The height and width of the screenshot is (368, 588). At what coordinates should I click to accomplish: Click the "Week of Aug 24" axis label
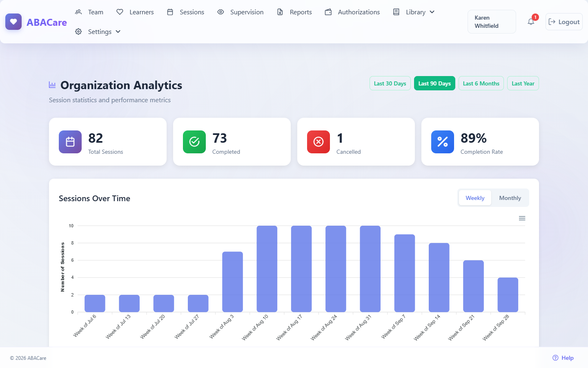pos(324,327)
